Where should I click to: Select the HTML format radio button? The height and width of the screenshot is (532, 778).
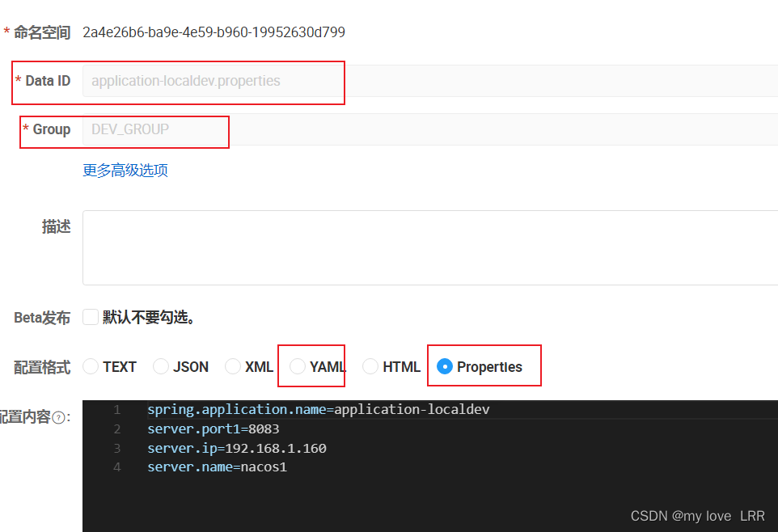pos(370,367)
